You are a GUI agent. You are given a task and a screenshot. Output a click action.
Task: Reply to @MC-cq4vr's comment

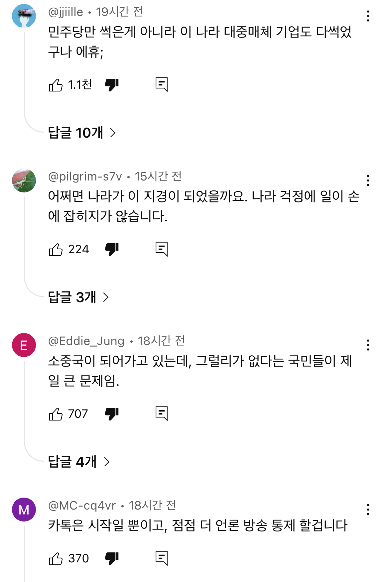(x=162, y=558)
